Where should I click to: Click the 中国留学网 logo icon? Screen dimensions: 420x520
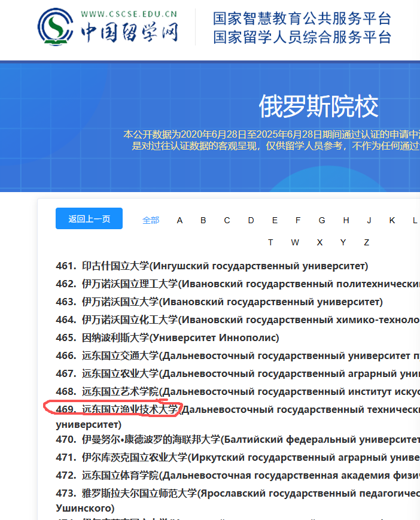coord(56,25)
